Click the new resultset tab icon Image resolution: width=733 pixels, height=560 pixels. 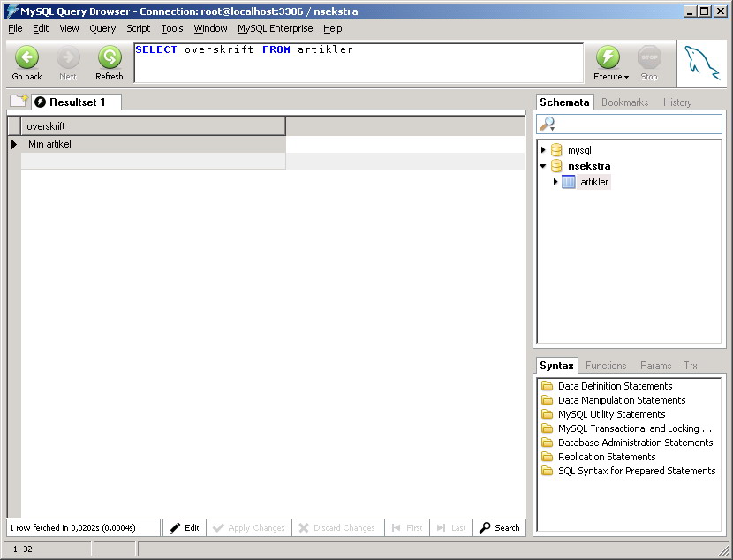point(19,102)
